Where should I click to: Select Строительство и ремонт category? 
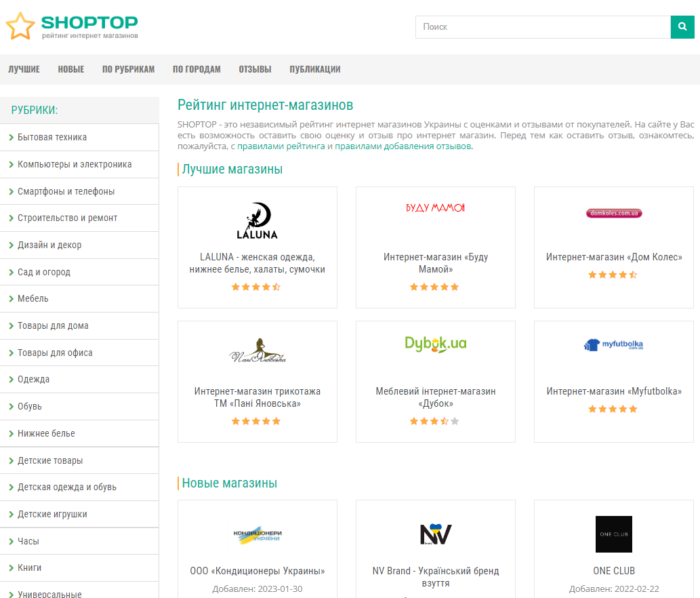click(79, 218)
